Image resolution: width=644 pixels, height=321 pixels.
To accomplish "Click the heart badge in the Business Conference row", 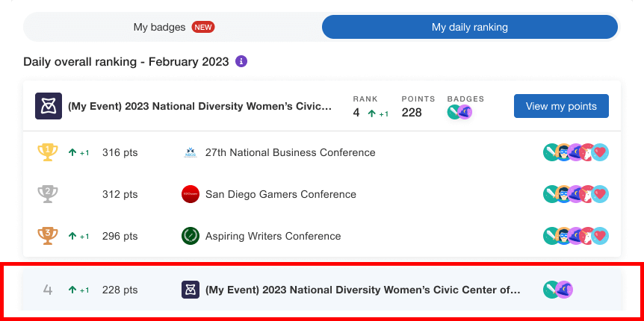I will coord(601,152).
